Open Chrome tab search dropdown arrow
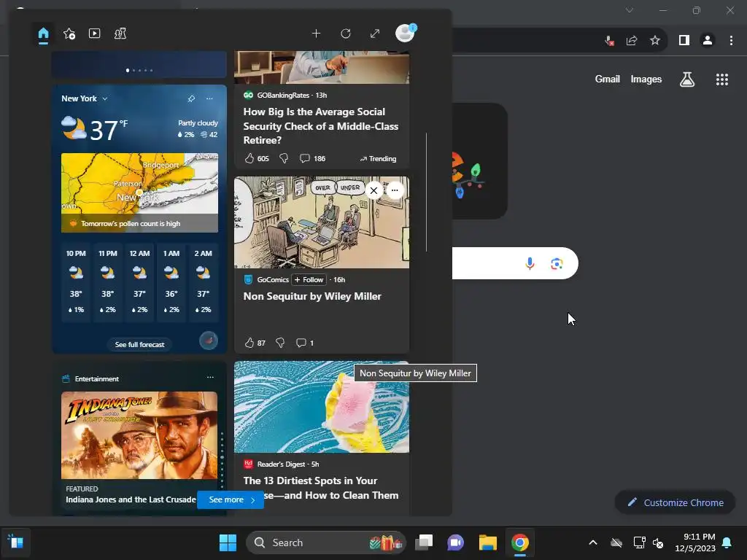This screenshot has width=747, height=560. 630,10
